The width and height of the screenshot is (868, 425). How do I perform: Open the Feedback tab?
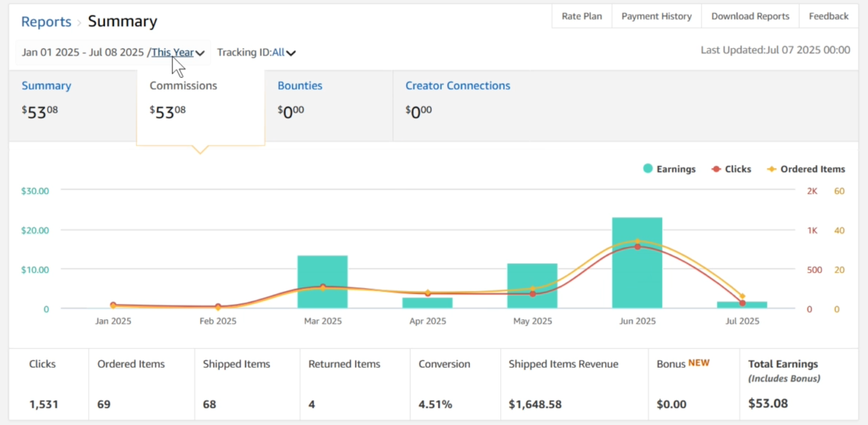(829, 16)
